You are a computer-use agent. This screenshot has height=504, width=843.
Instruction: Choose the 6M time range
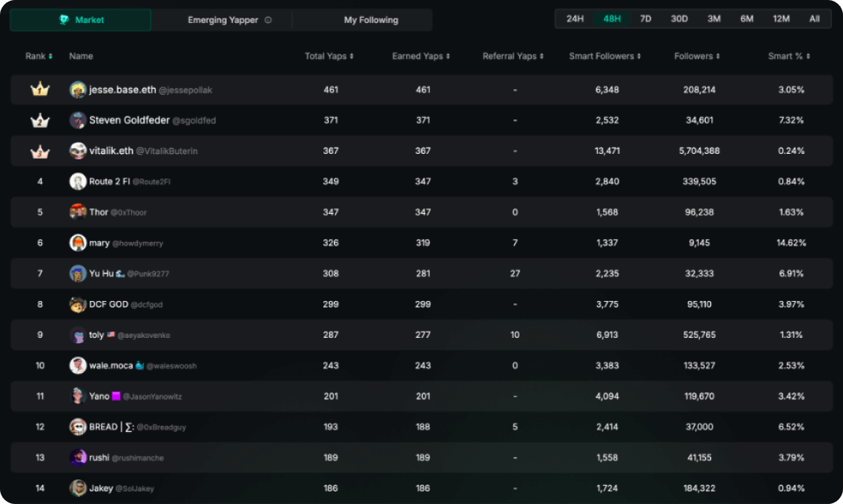[746, 19]
